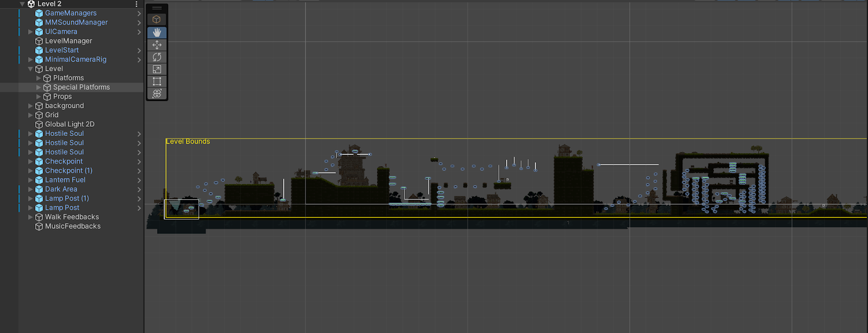The image size is (868, 333).
Task: Collapse the Level 2 scene foldout
Action: [22, 4]
